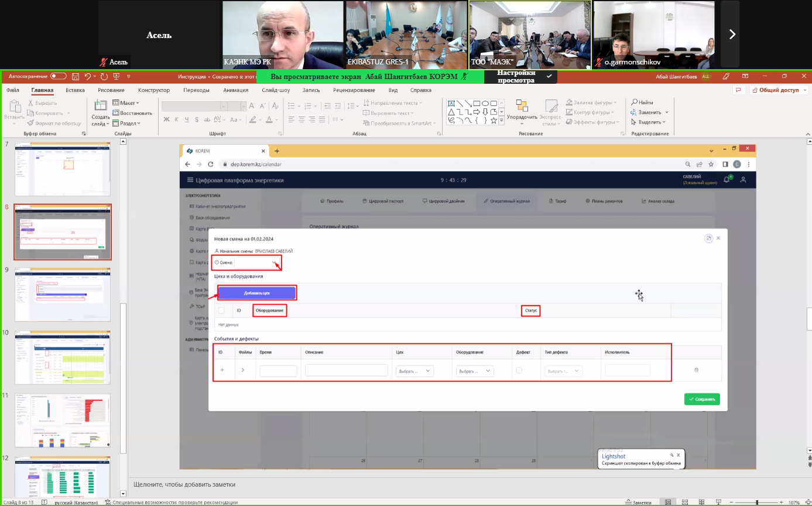Open the hamburger menu of Цифровая платформа энергетики
Viewport: 812px width, 506px height.
pyautogui.click(x=190, y=180)
